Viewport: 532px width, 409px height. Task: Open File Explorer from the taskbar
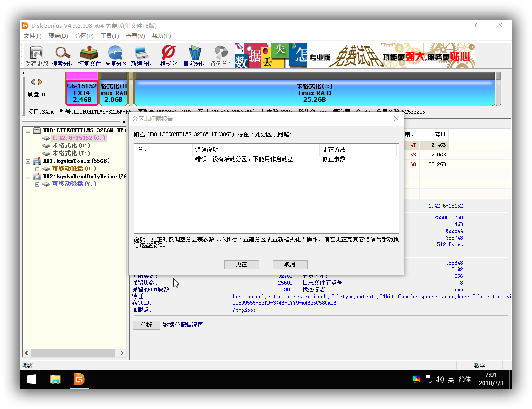click(55, 379)
